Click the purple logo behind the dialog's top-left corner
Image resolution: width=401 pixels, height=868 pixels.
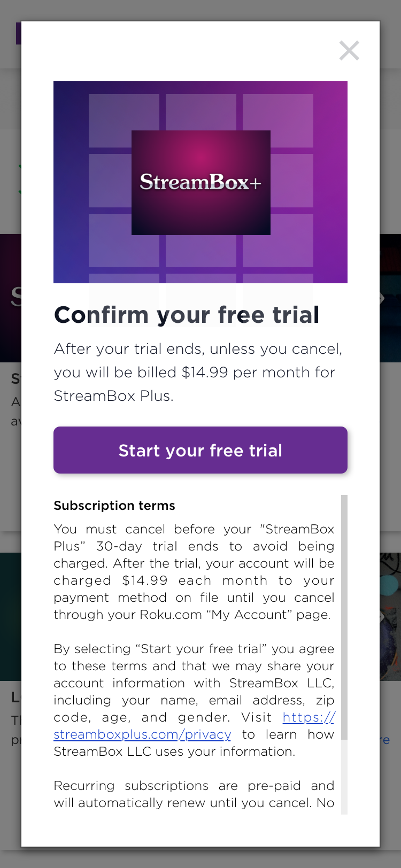coord(18,33)
